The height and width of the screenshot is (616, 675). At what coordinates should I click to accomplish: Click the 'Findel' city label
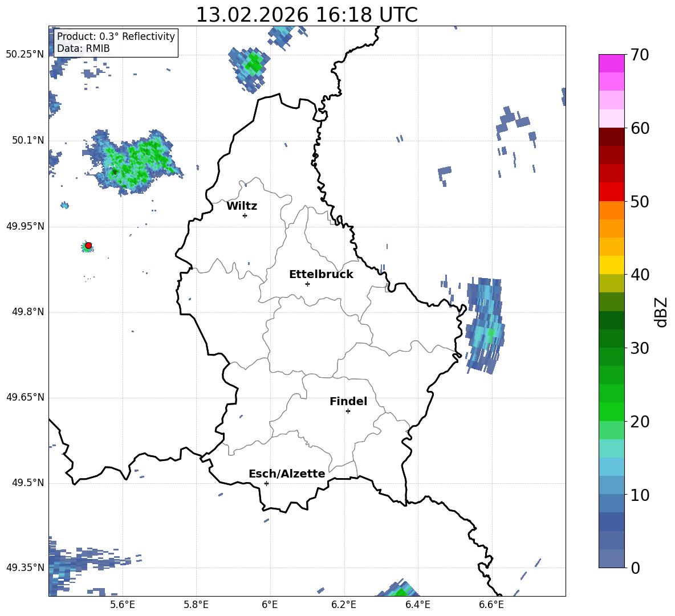coord(348,401)
